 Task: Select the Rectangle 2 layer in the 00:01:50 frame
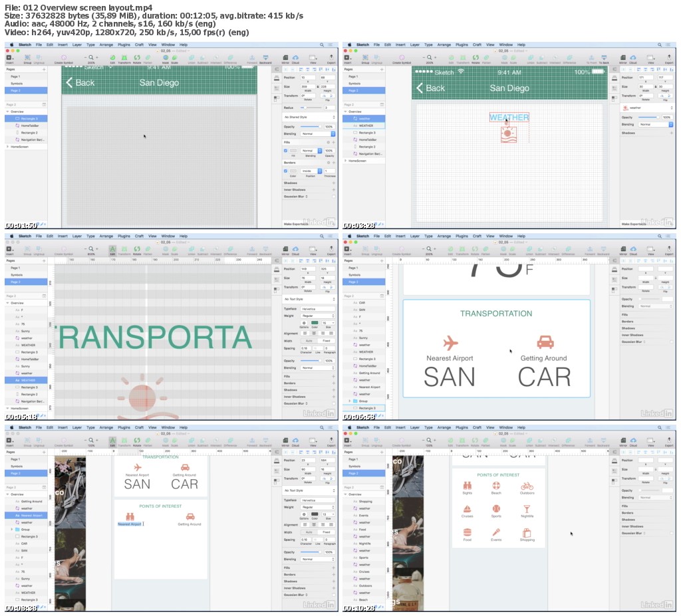coord(26,132)
